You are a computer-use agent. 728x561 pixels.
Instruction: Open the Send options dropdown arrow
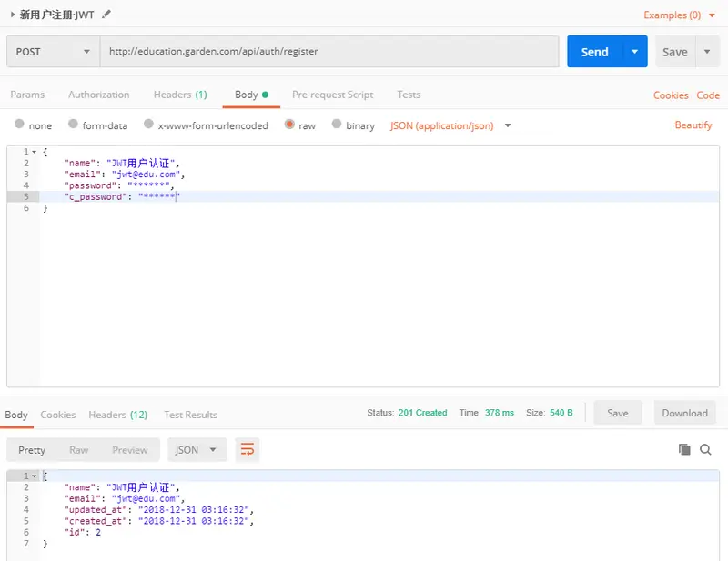[634, 52]
